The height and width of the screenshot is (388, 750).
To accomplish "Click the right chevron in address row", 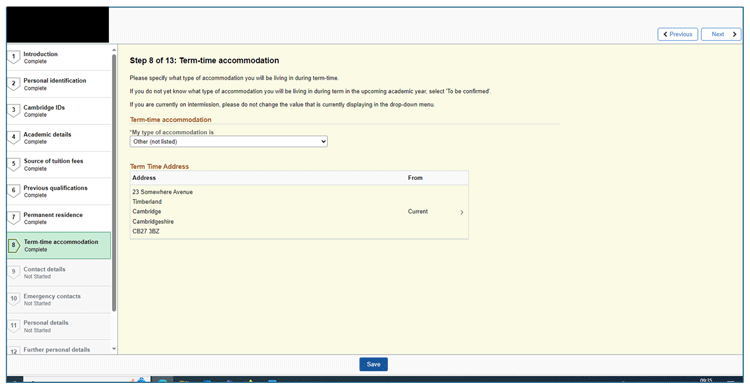I will (462, 212).
